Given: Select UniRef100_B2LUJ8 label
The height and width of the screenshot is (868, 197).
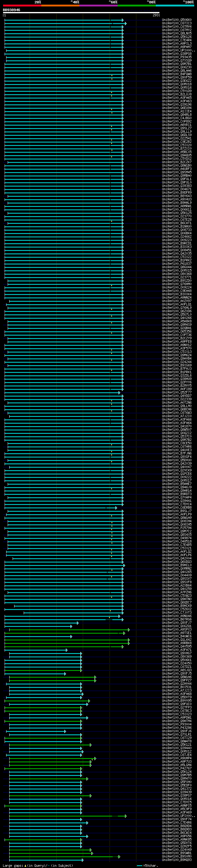Looking at the screenshot, I should pos(177,94).
